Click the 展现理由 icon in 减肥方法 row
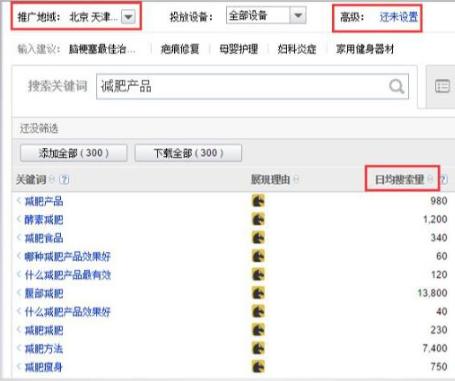The height and width of the screenshot is (381, 455). pos(258,349)
